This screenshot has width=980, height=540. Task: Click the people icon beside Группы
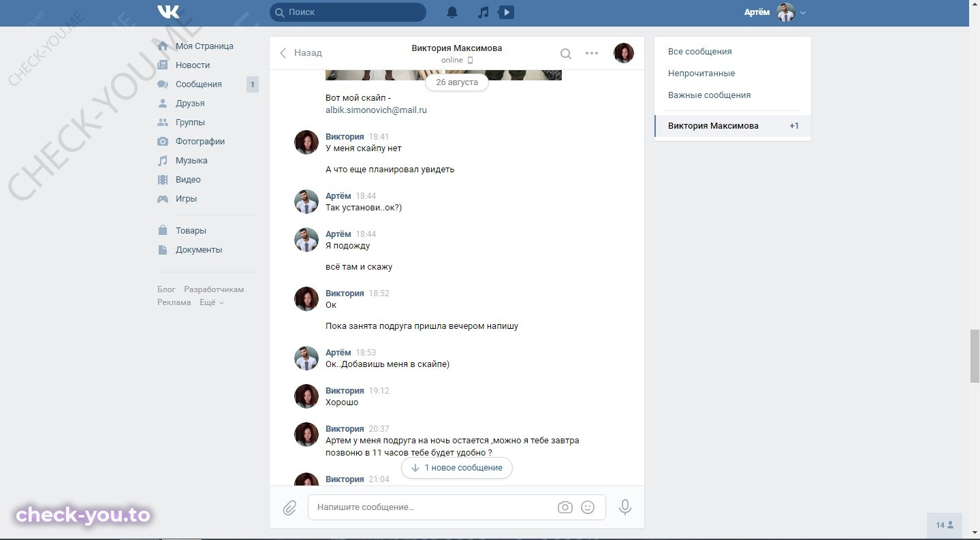click(163, 123)
